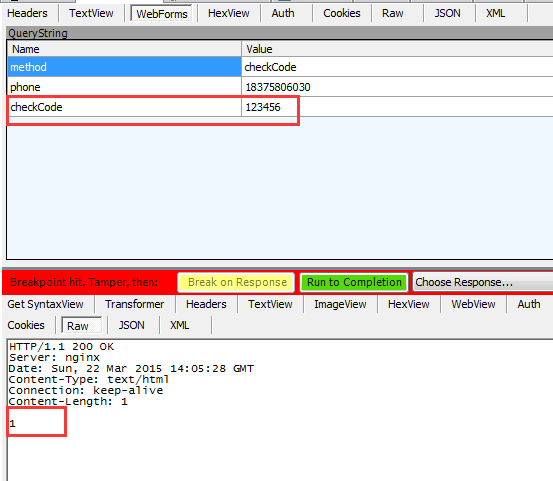Image resolution: width=553 pixels, height=481 pixels.
Task: Click the Name column header
Action: [x=124, y=49]
